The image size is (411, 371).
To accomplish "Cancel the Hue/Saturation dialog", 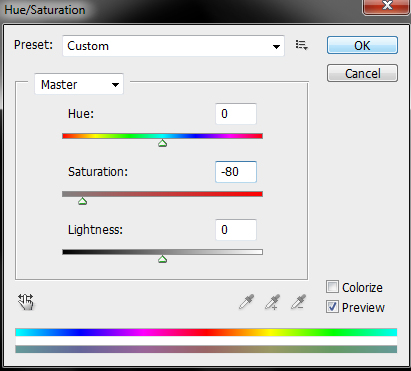I will [x=362, y=73].
